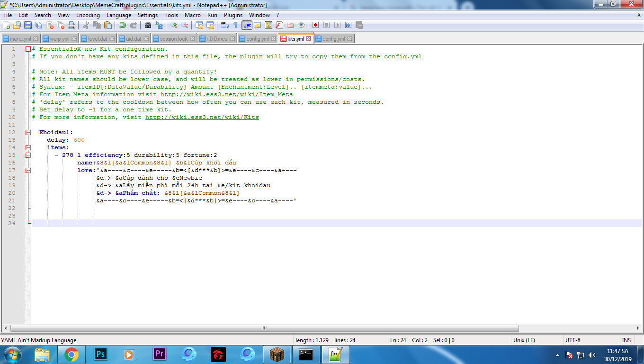The height and width of the screenshot is (364, 644).
Task: Click the Save All toolbar icon
Action: pyautogui.click(x=39, y=25)
